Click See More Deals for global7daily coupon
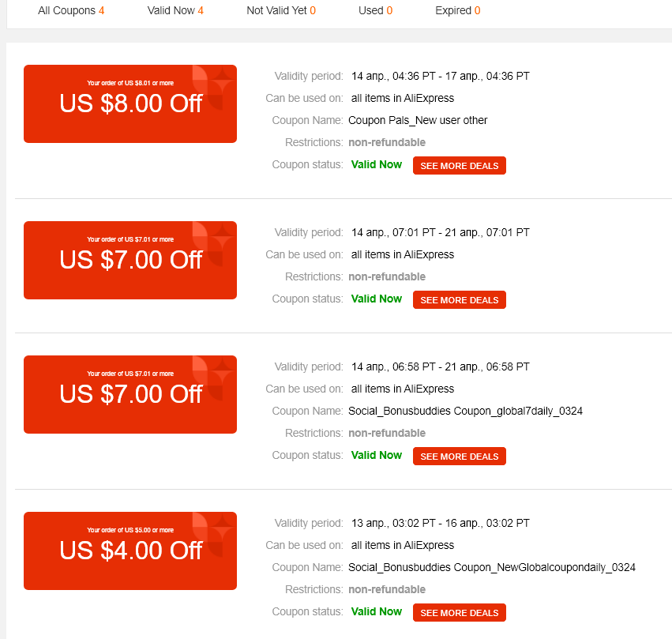The width and height of the screenshot is (672, 639). pyautogui.click(x=460, y=456)
